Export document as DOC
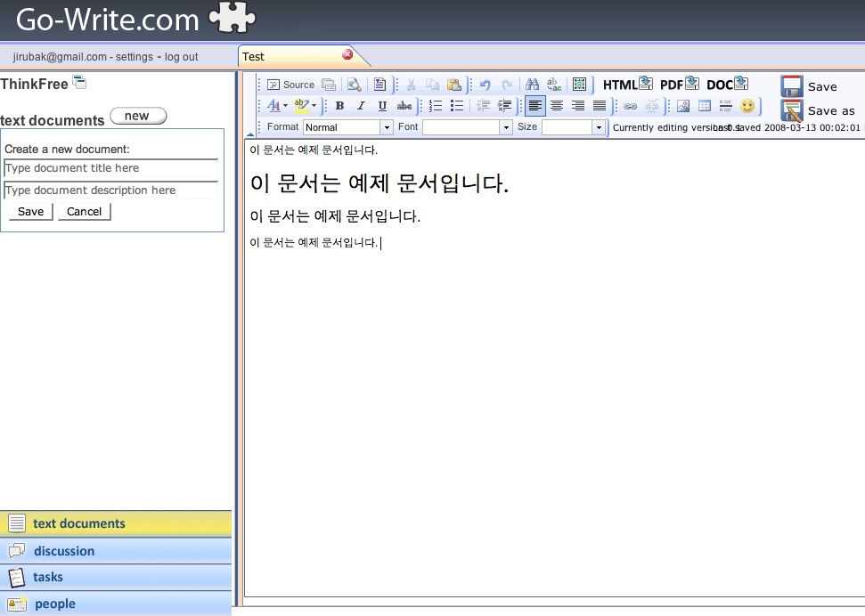 pyautogui.click(x=728, y=85)
